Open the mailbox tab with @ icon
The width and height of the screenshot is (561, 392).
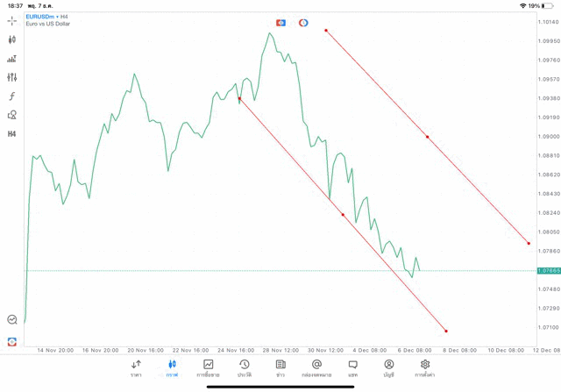point(316,367)
